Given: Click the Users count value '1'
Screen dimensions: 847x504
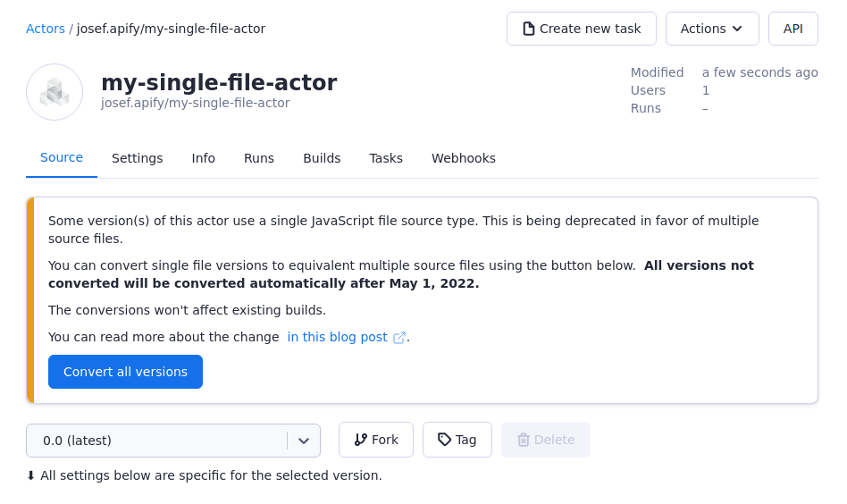Looking at the screenshot, I should (706, 90).
